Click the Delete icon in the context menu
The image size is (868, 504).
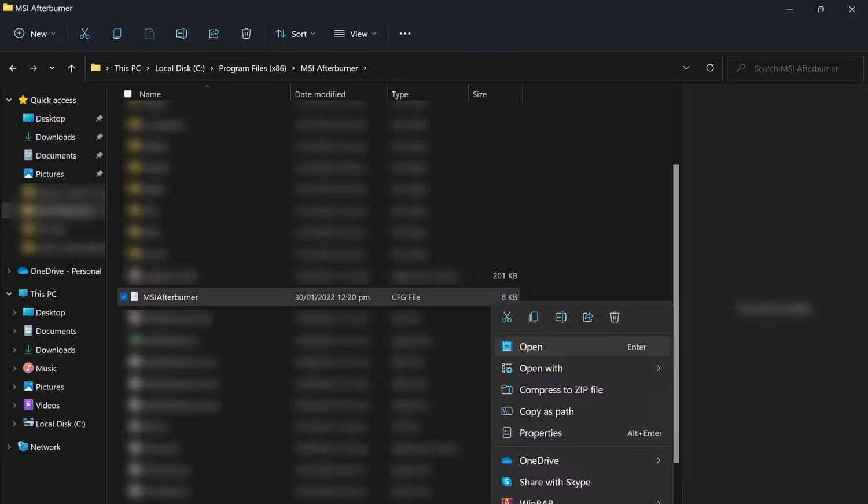click(615, 317)
